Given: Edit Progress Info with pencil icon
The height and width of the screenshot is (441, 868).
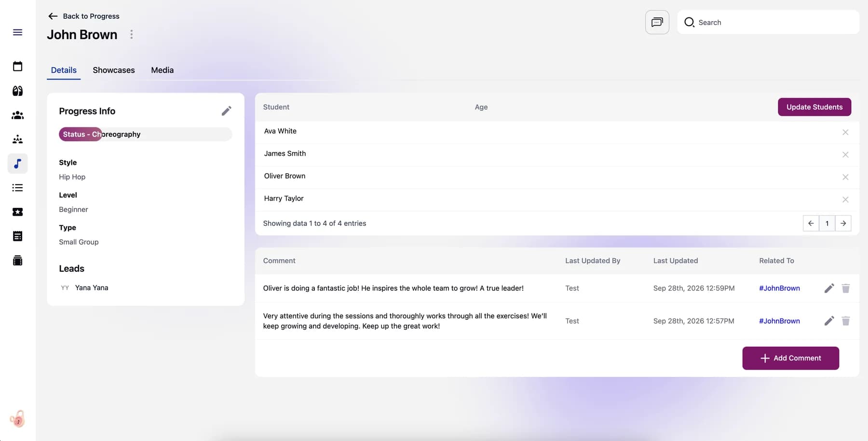Looking at the screenshot, I should [x=226, y=111].
